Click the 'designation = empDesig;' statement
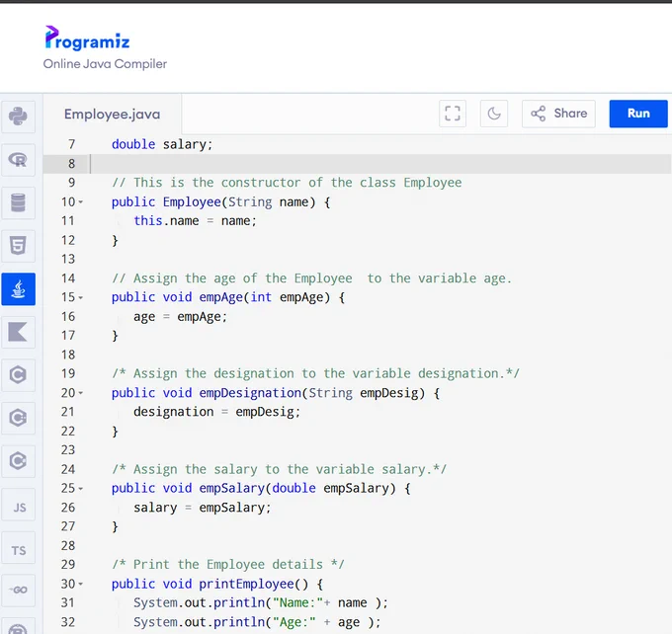The height and width of the screenshot is (634, 672). (216, 412)
